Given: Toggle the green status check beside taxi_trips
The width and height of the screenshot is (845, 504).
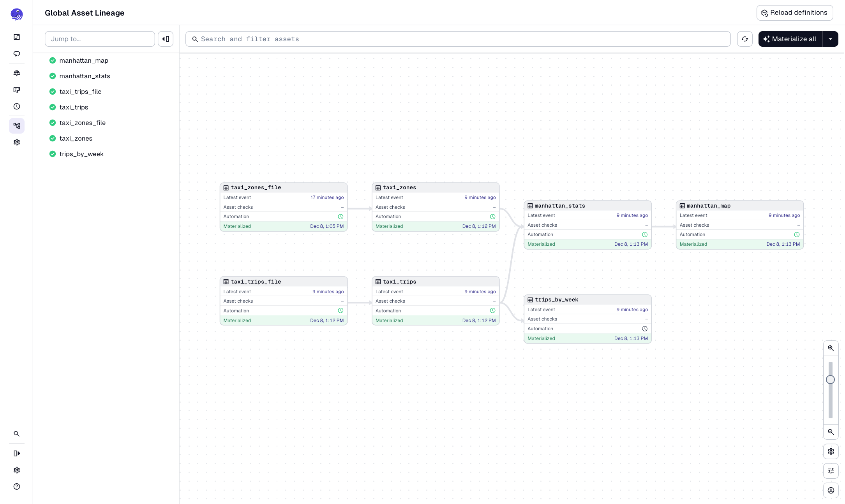Looking at the screenshot, I should 53,107.
